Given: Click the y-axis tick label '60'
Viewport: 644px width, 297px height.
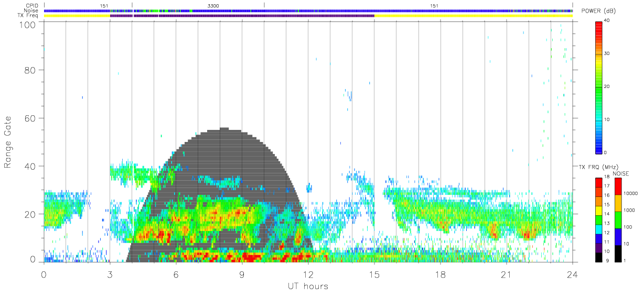Looking at the screenshot, I should click(30, 118).
